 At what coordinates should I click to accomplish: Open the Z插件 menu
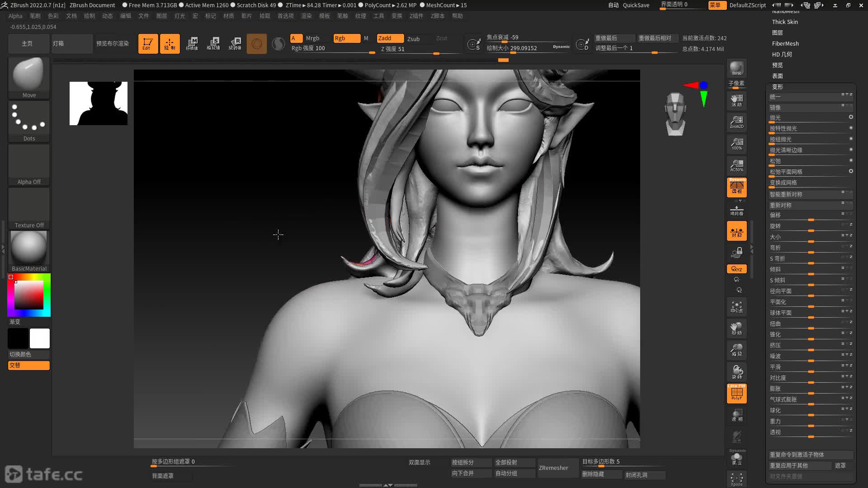(x=416, y=16)
